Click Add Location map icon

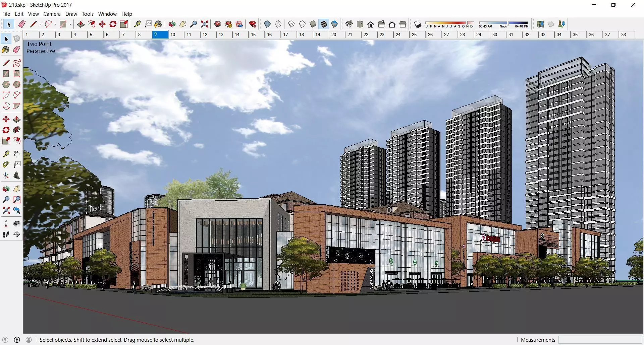[x=540, y=24]
